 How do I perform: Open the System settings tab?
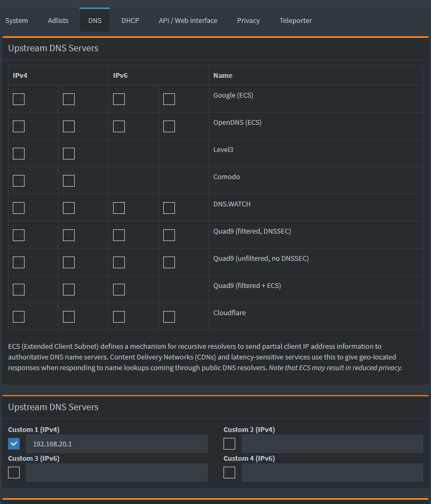17,21
